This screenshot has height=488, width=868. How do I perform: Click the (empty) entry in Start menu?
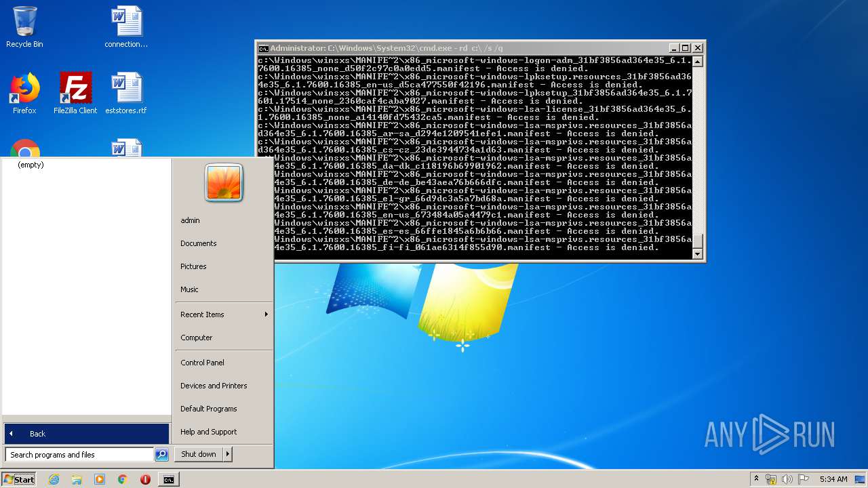[x=31, y=165]
